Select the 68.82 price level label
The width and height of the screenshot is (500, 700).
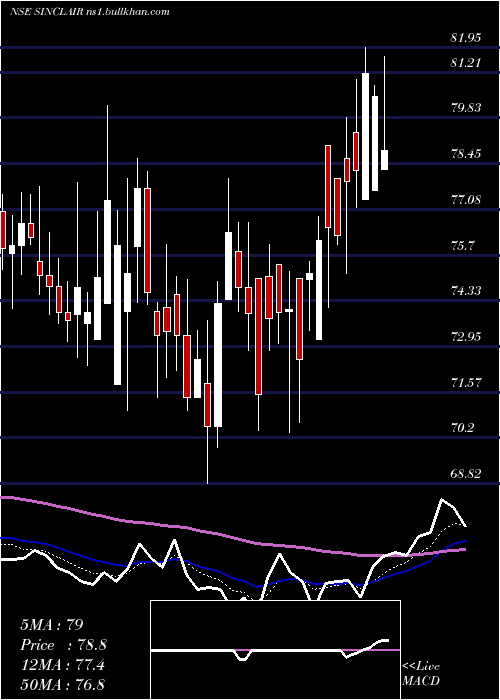466,474
